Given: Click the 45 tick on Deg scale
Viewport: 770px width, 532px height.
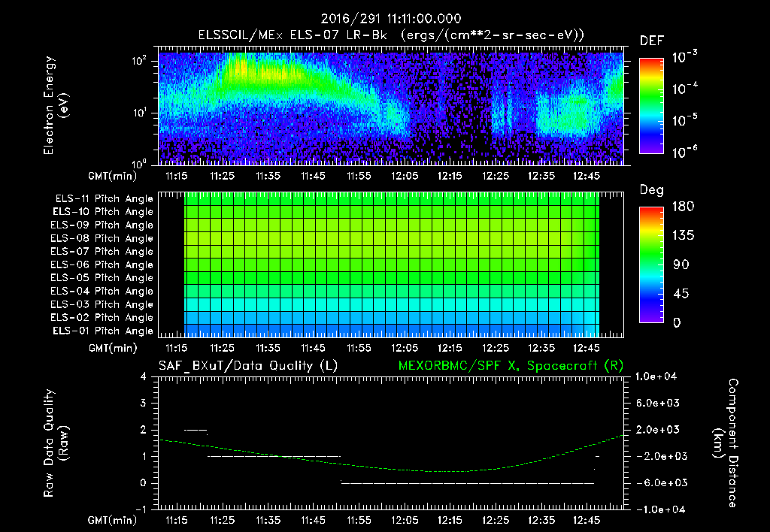Looking at the screenshot, I should (681, 294).
